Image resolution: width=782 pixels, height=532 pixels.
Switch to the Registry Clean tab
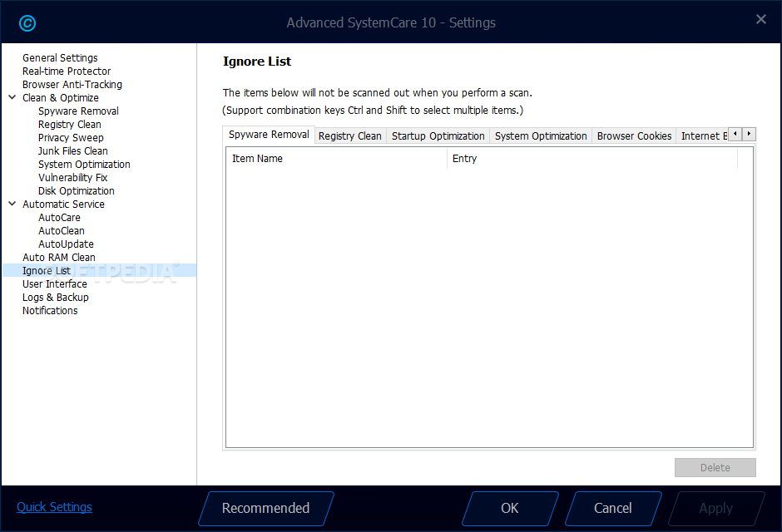(350, 136)
